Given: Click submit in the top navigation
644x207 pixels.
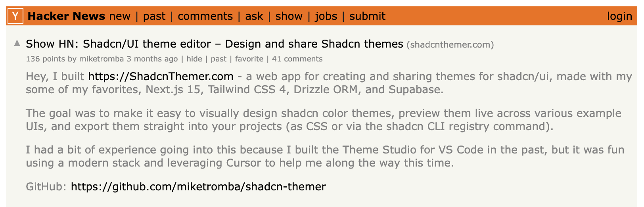Looking at the screenshot, I should [x=367, y=16].
